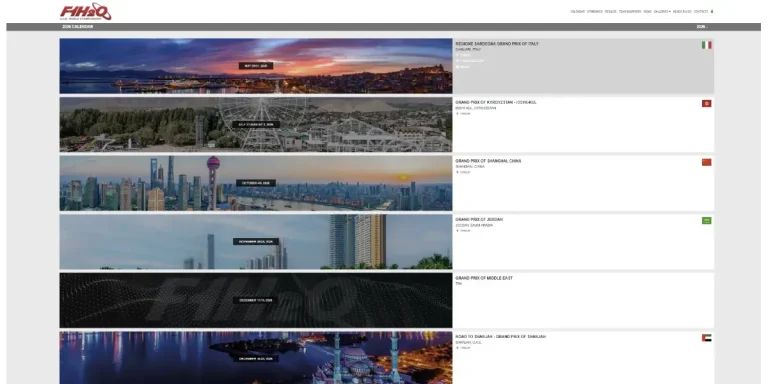Click 'SHARJAH, U.A.E.' location text
Image resolution: width=768 pixels, height=384 pixels.
(468, 342)
